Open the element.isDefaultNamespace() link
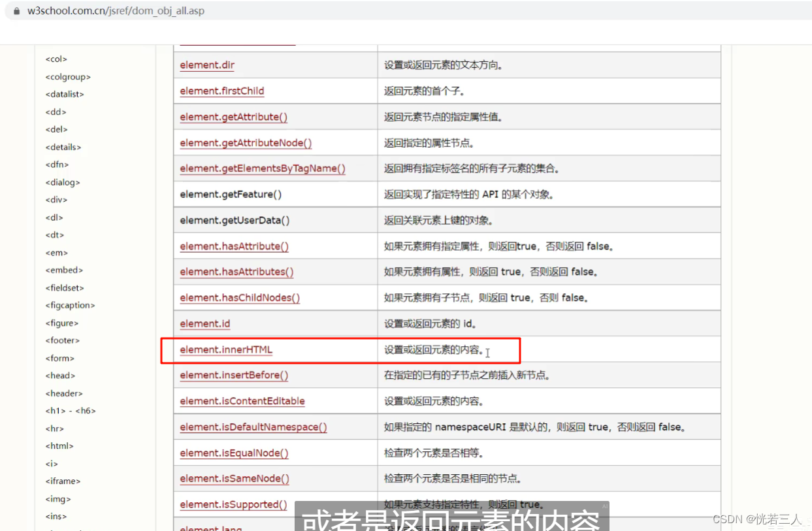The width and height of the screenshot is (812, 531). pos(253,427)
